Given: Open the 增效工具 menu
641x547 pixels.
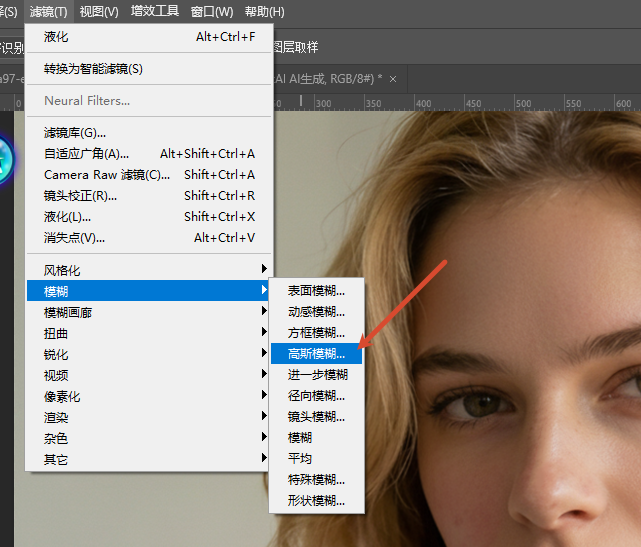Looking at the screenshot, I should pos(155,11).
